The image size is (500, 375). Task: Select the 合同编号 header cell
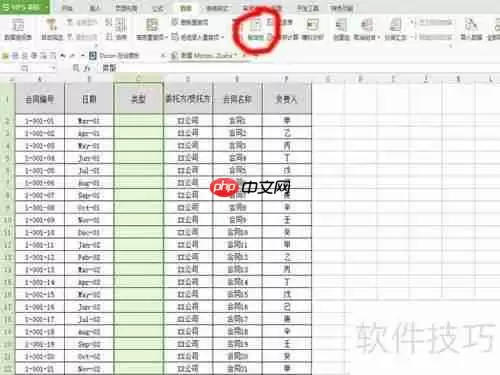(40, 99)
